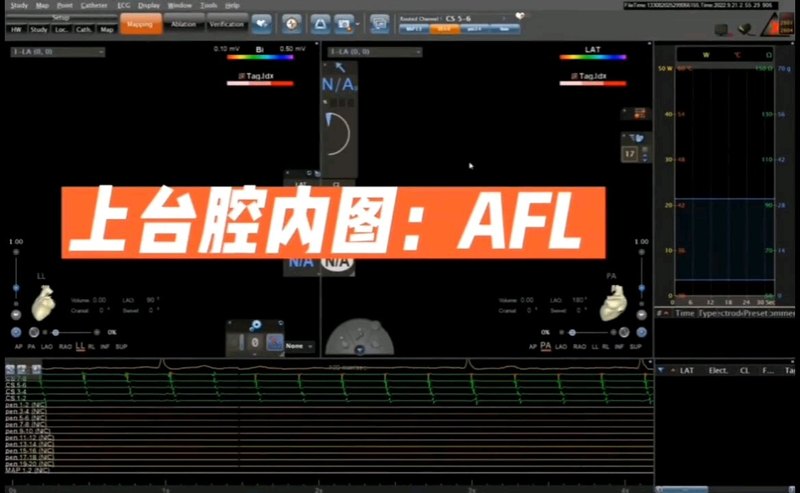Click the gray disc button under left zoom slider
800x493 pixels.
click(16, 315)
